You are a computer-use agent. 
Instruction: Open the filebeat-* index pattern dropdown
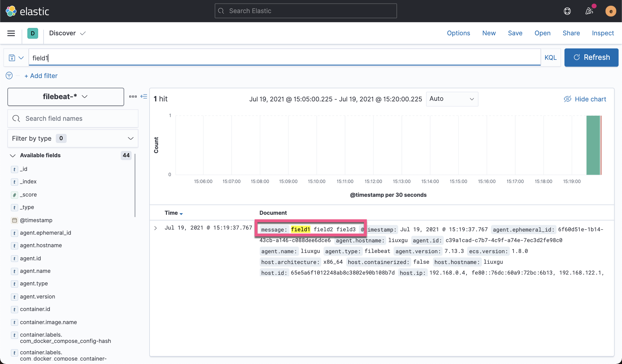click(x=66, y=97)
